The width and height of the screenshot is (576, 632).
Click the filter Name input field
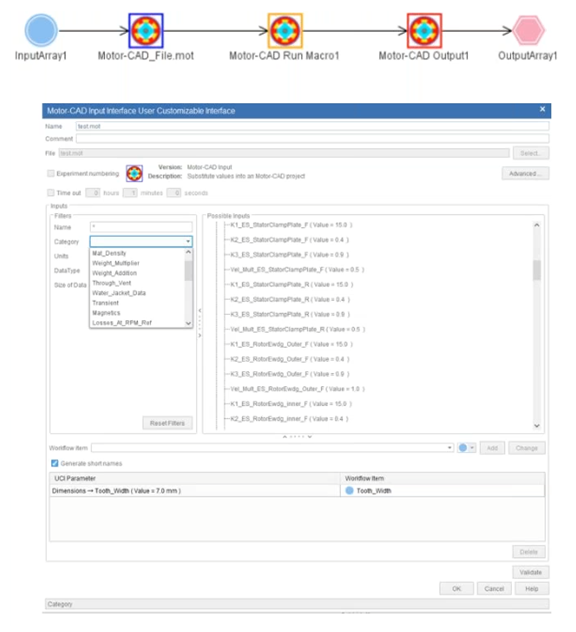tap(141, 227)
